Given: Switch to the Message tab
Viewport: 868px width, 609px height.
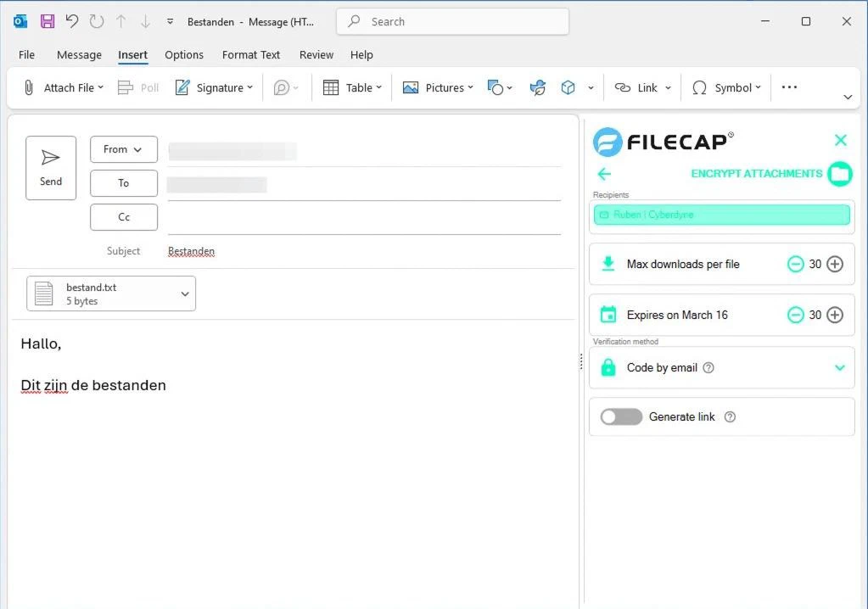Looking at the screenshot, I should (79, 55).
